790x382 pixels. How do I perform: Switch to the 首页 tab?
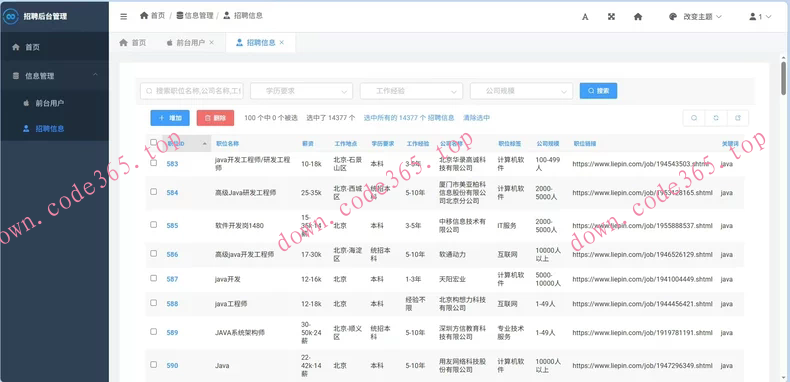133,43
